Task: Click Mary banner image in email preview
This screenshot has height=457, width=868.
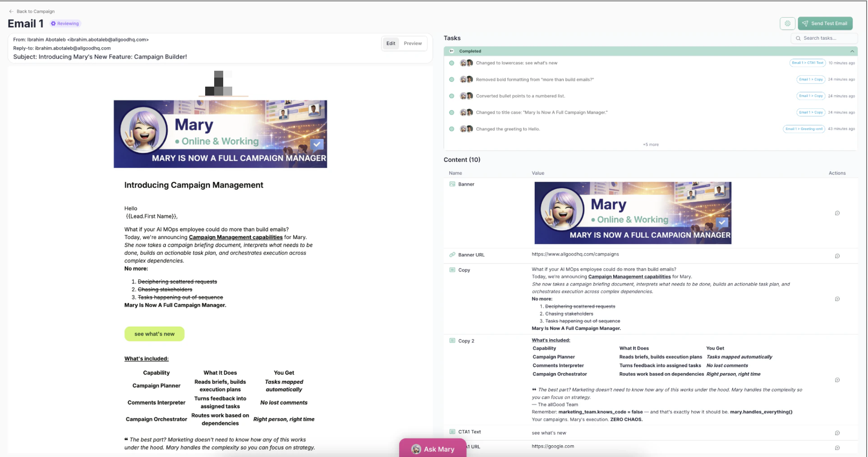Action: click(x=220, y=134)
